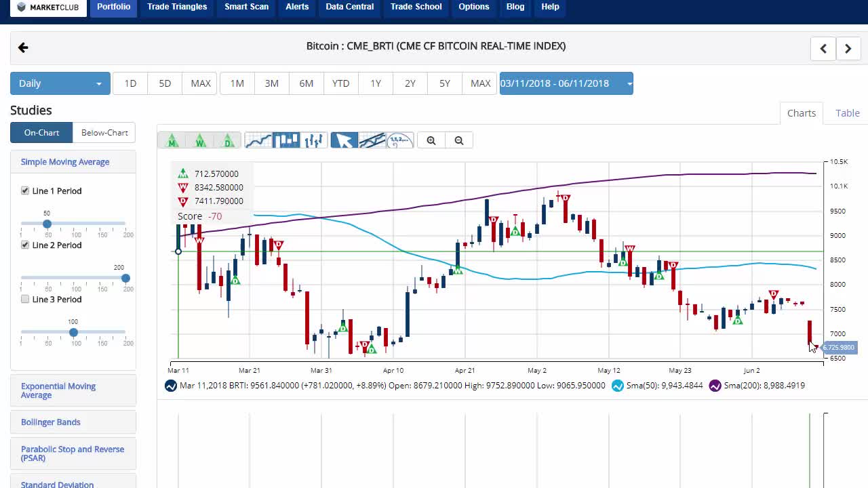The height and width of the screenshot is (488, 868).
Task: Open the date range dropdown
Action: 566,83
